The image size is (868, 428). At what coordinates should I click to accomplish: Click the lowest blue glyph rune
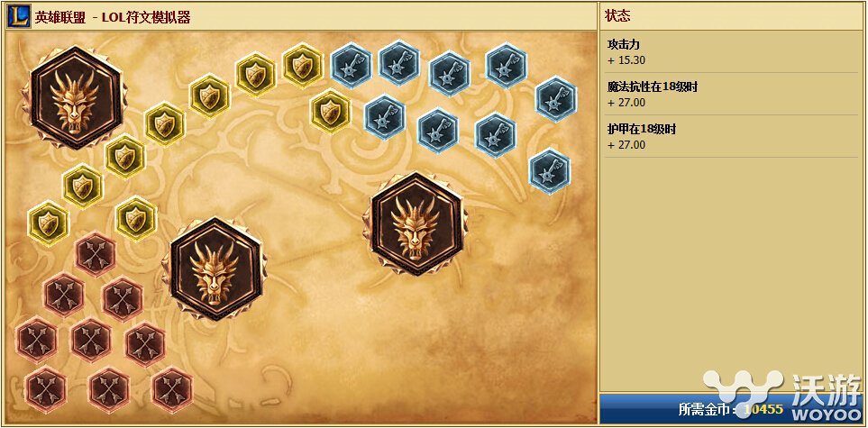(x=549, y=171)
